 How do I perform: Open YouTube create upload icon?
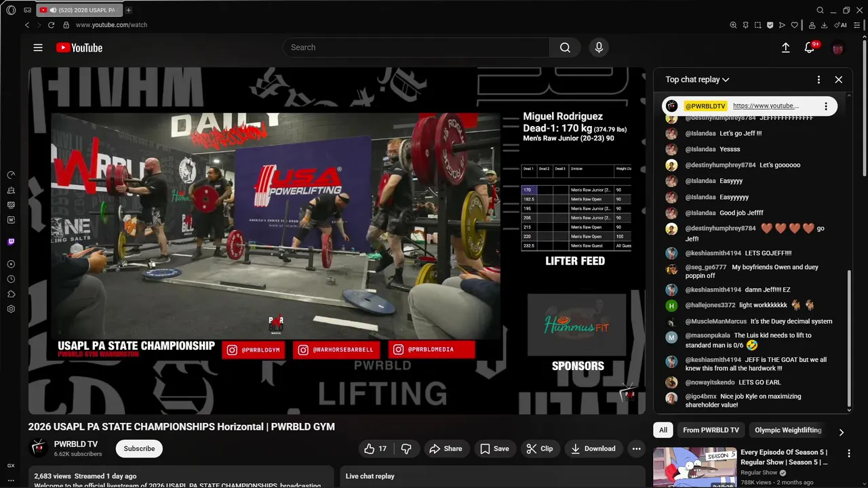point(785,47)
